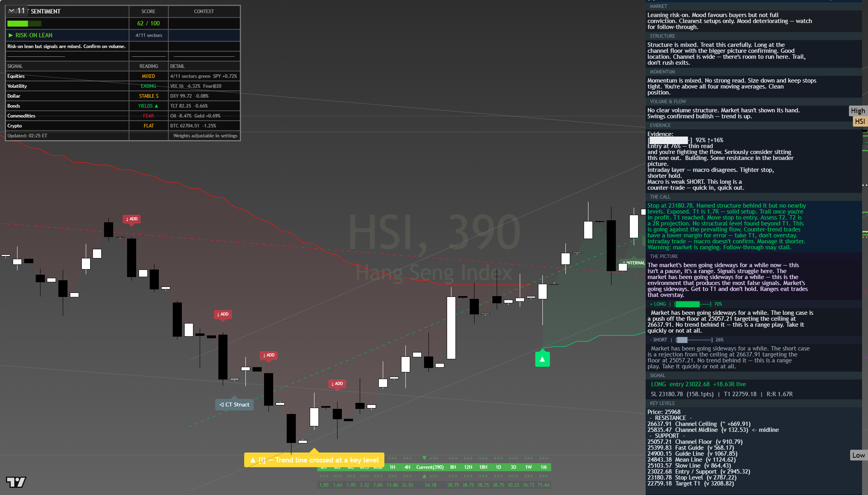Click the SHORT 26% confidence bar
Image resolution: width=868 pixels, height=495 pixels.
coord(694,340)
